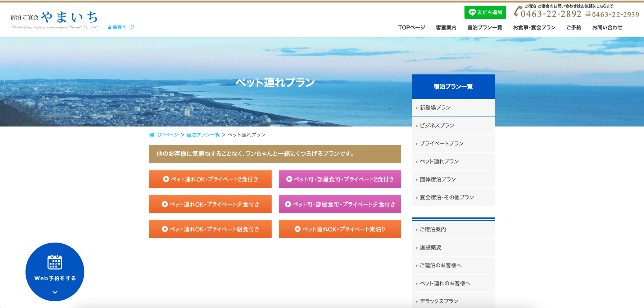Screen dimensions: 644x308
Task: Open 新登場プラン in the sidebar
Action: pos(453,107)
